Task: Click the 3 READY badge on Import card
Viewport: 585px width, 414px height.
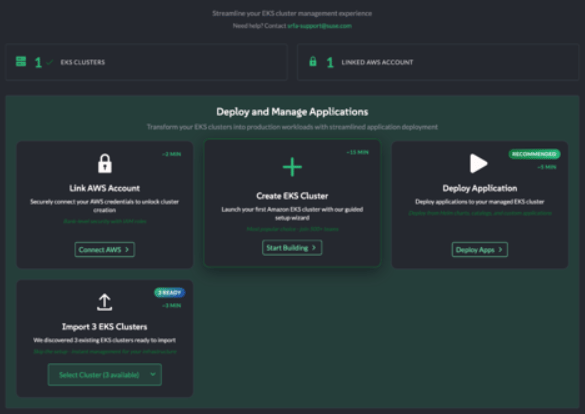Action: pyautogui.click(x=170, y=292)
